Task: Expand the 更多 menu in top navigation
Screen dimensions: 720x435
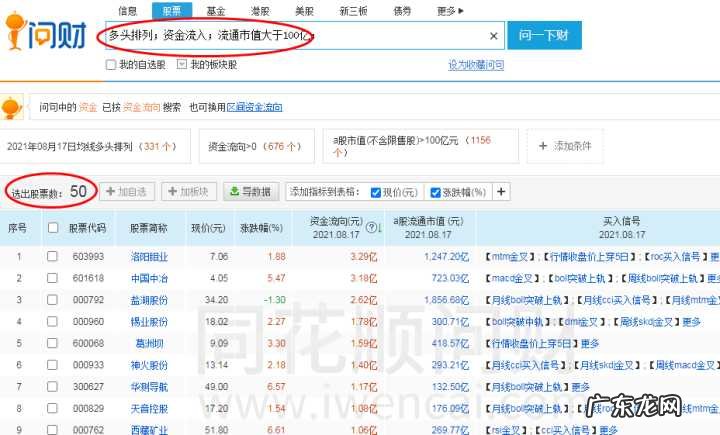Action: pyautogui.click(x=450, y=11)
